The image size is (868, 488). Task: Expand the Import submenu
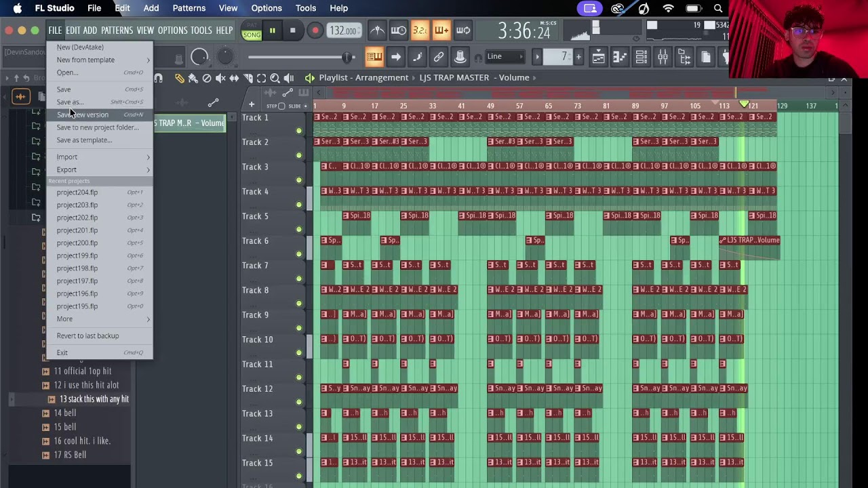click(x=100, y=157)
